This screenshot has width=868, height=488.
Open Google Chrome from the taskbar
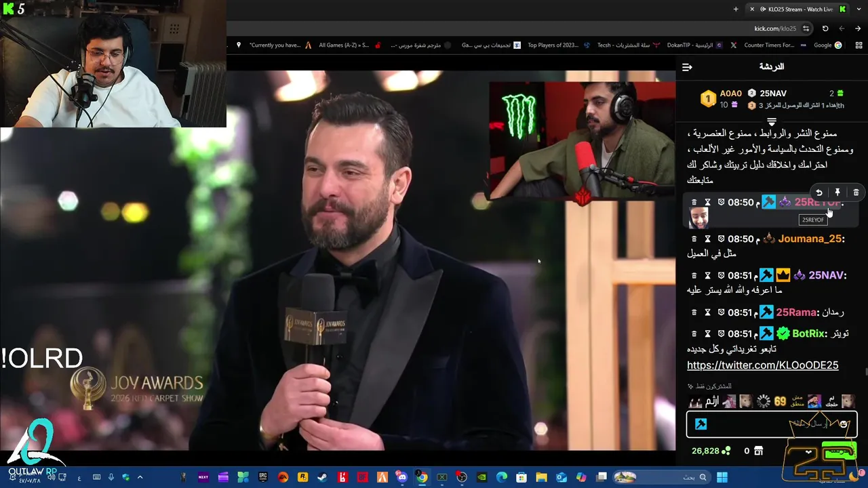click(422, 477)
